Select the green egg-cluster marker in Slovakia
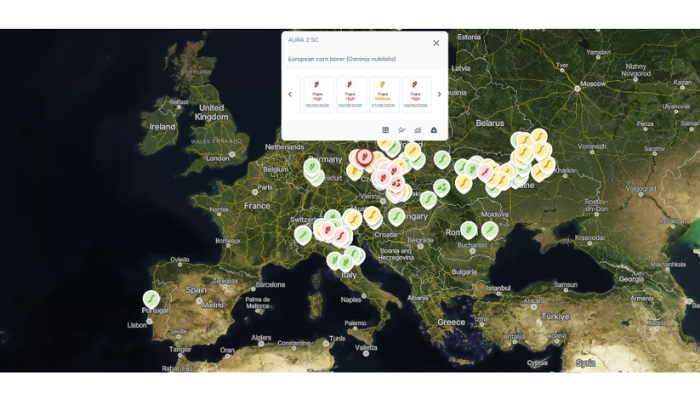Viewport: 700px width, 400px height. [x=442, y=188]
